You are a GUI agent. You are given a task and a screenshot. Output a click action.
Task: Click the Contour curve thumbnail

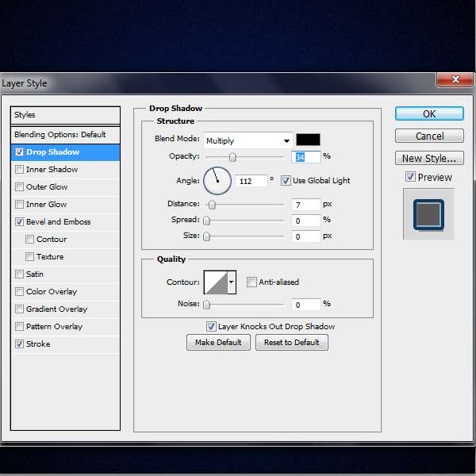click(215, 282)
